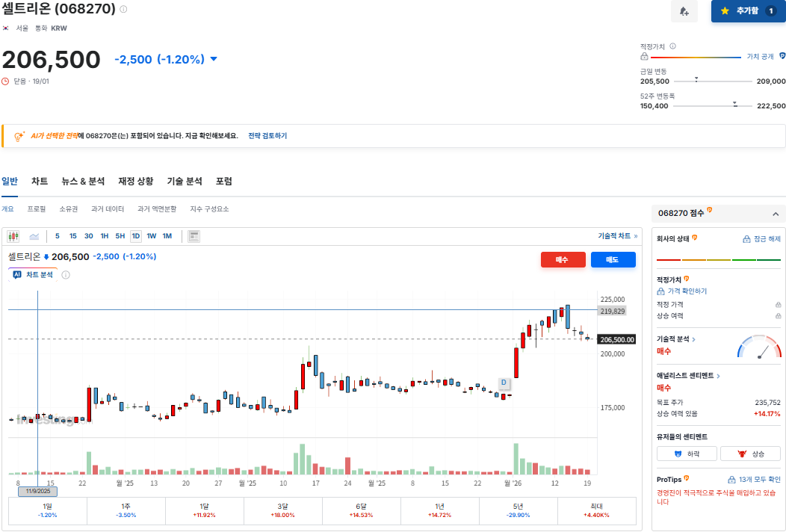
Task: Click the 회사의 상태 color health bar
Action: pos(719,260)
